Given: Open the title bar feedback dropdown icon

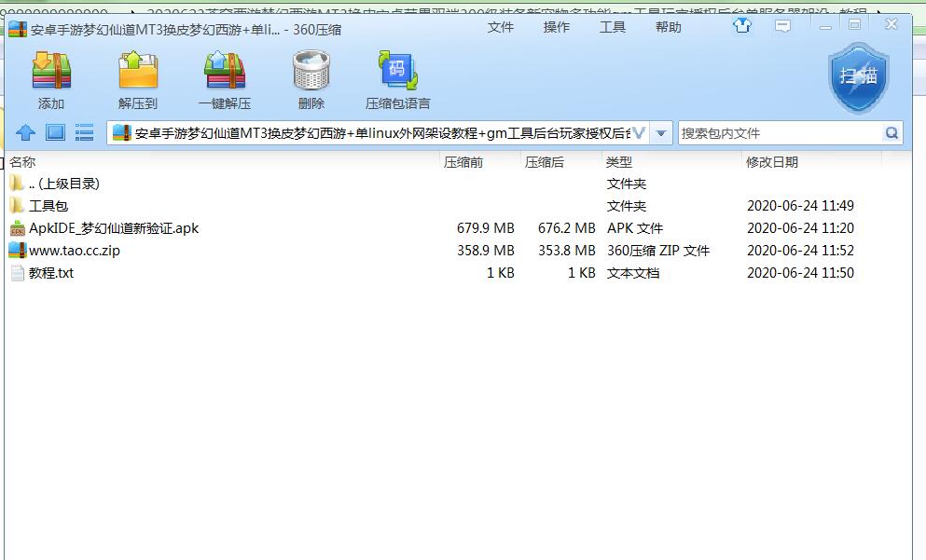Looking at the screenshot, I should pos(783,26).
